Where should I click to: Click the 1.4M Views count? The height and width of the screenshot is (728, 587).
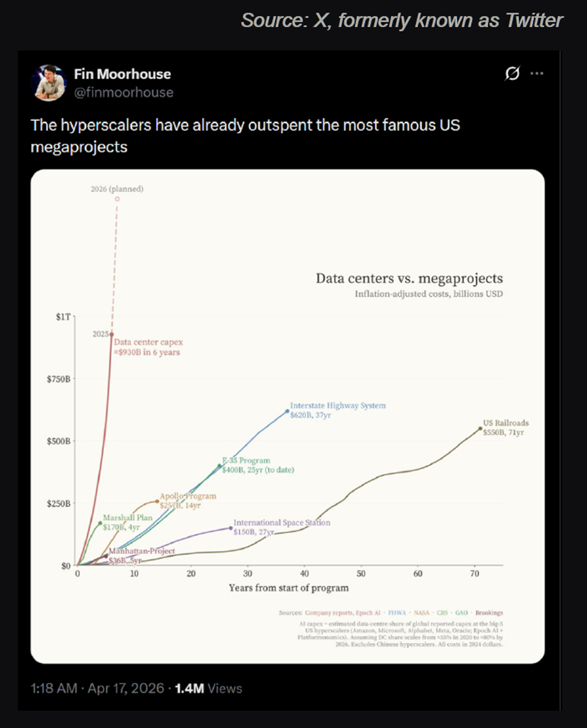pos(209,688)
